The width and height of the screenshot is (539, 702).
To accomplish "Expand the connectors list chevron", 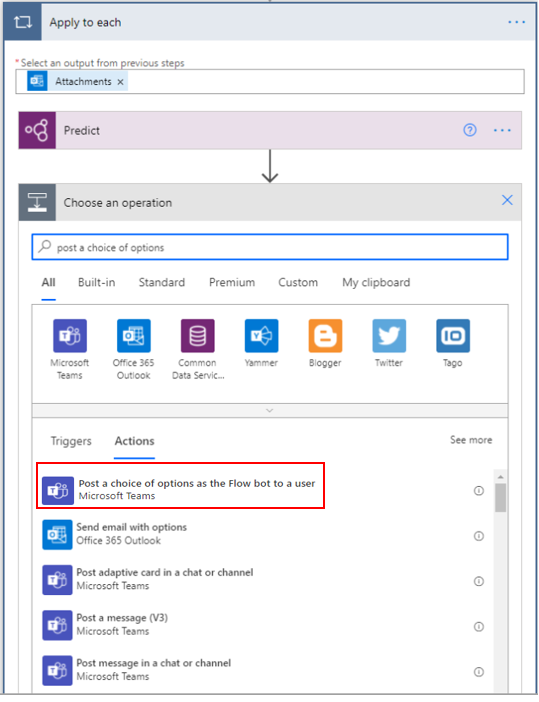I will point(270,411).
